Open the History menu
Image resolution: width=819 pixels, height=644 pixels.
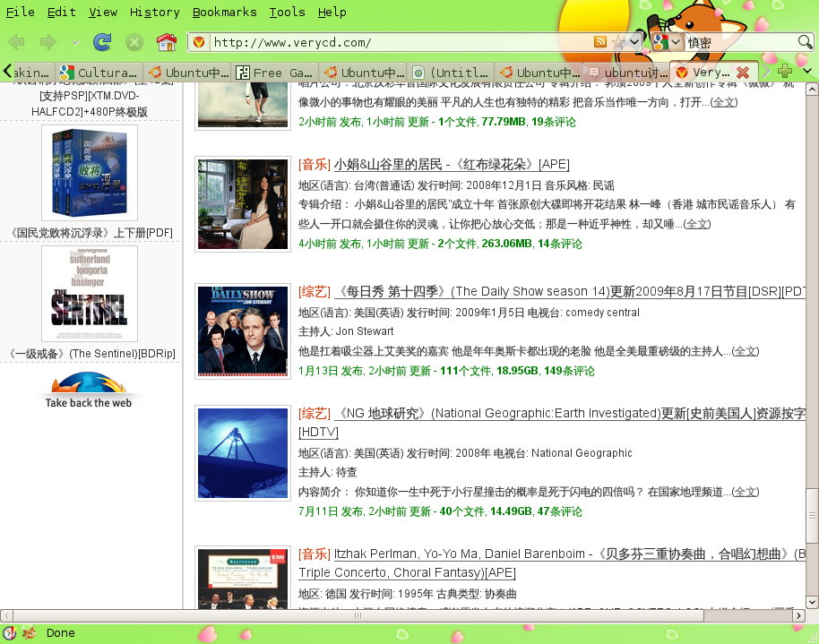point(155,12)
